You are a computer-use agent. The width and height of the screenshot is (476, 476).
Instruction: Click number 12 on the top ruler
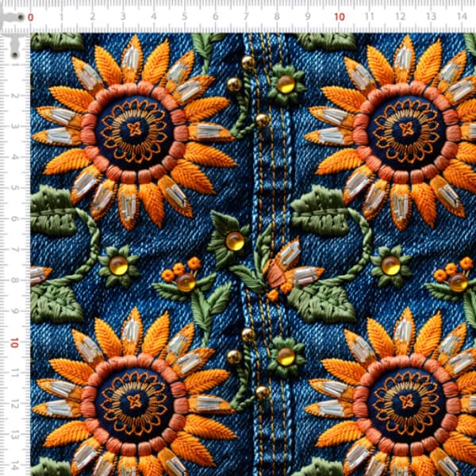coord(401,17)
